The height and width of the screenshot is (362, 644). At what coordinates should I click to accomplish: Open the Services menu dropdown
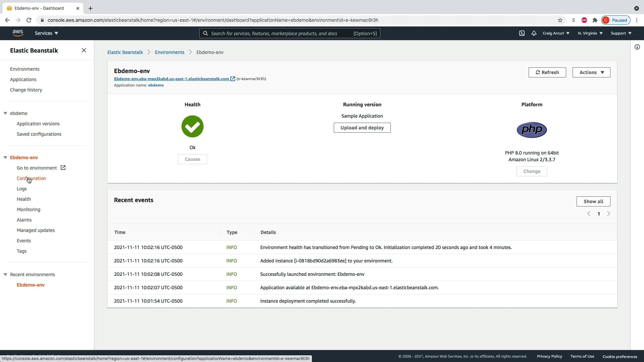(46, 33)
